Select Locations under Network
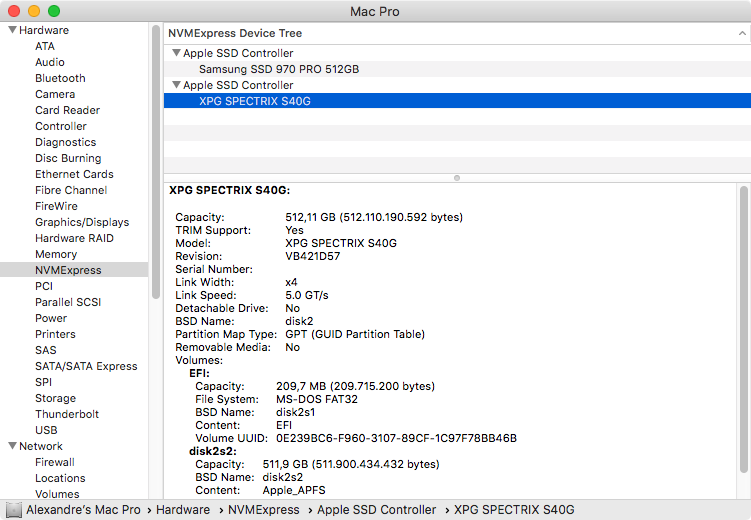This screenshot has height=520, width=751. [x=60, y=478]
